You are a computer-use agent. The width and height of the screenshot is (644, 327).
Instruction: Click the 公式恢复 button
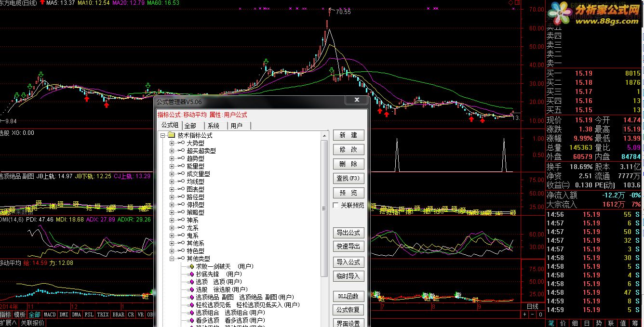click(349, 310)
